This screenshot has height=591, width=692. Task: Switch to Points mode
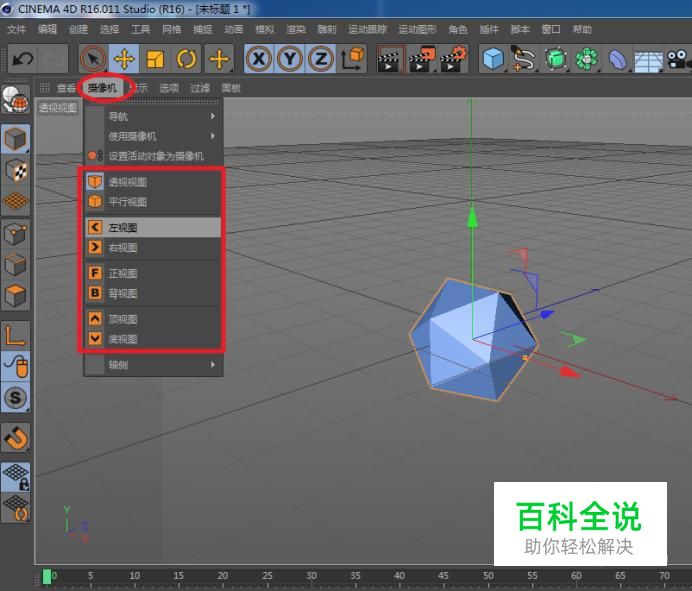(x=15, y=234)
